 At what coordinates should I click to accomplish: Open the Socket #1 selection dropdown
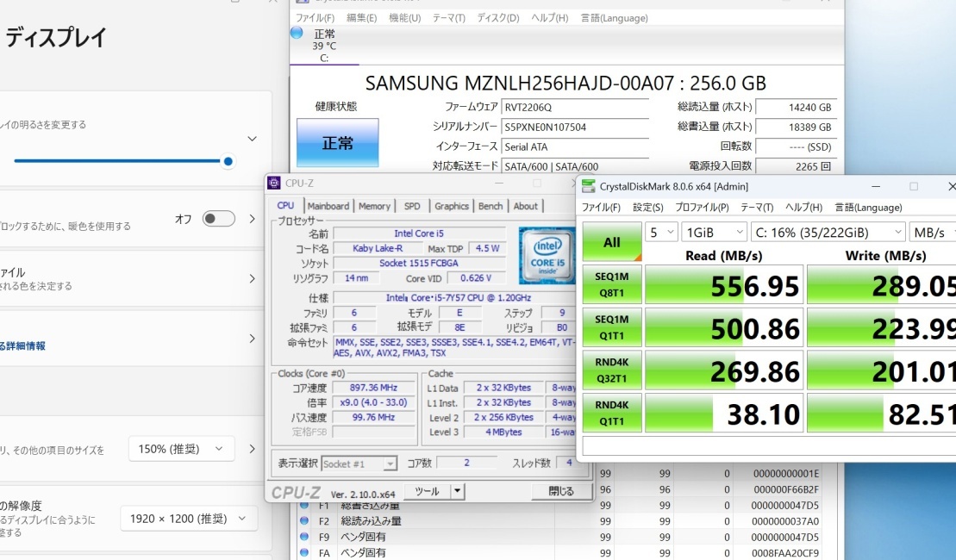[359, 464]
